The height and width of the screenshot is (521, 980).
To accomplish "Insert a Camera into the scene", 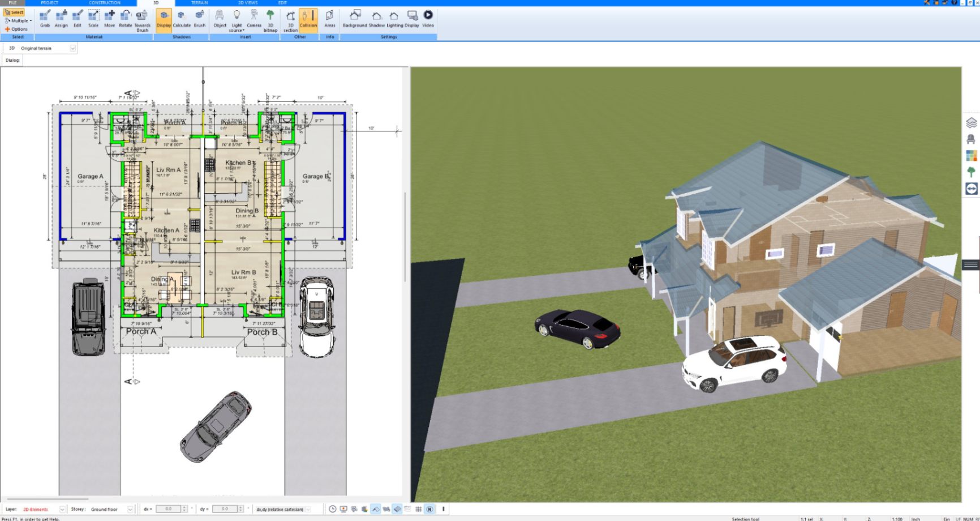I will point(254,19).
